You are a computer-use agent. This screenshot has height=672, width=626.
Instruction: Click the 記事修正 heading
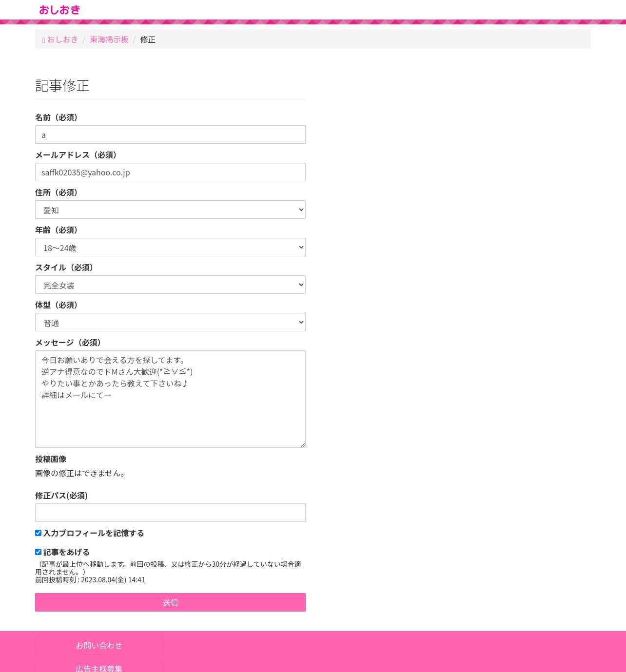[x=62, y=86]
